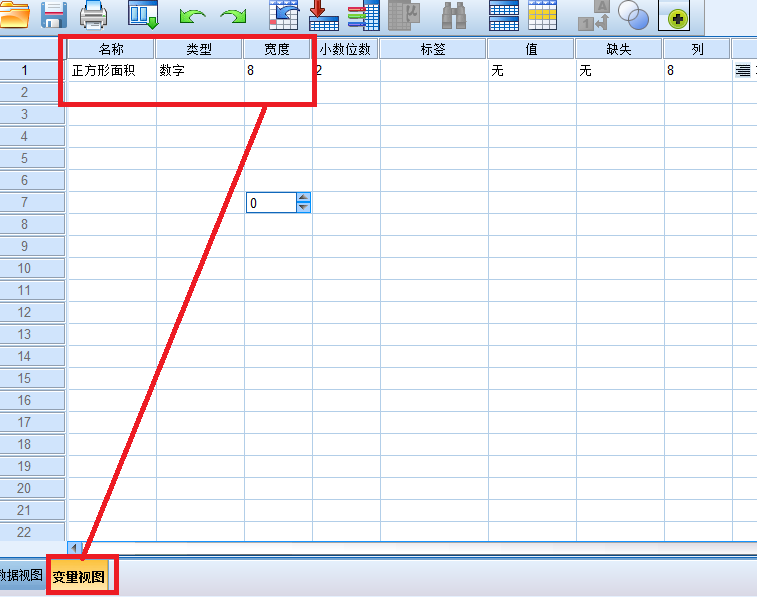Select variable name cell 正方形面积
Image resolution: width=757 pixels, height=597 pixels.
pos(112,70)
